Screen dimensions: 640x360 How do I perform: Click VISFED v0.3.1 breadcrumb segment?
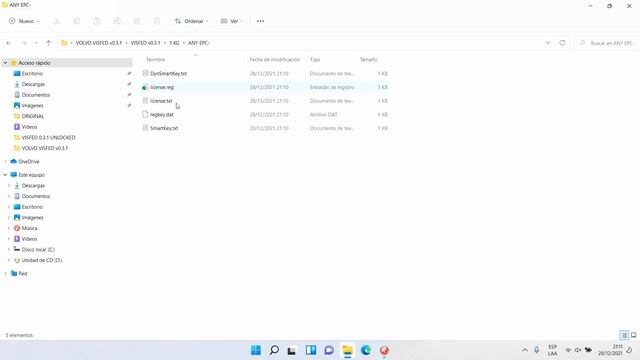145,43
